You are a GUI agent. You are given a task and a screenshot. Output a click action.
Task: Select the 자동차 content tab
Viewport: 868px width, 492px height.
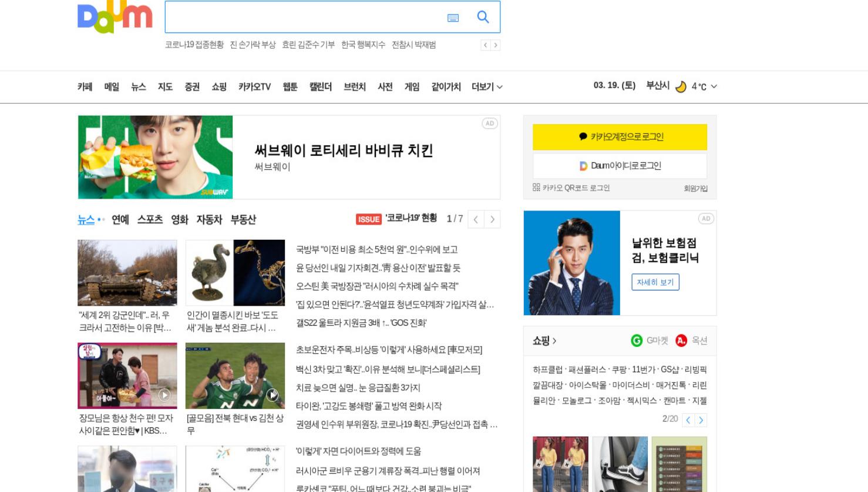tap(209, 220)
